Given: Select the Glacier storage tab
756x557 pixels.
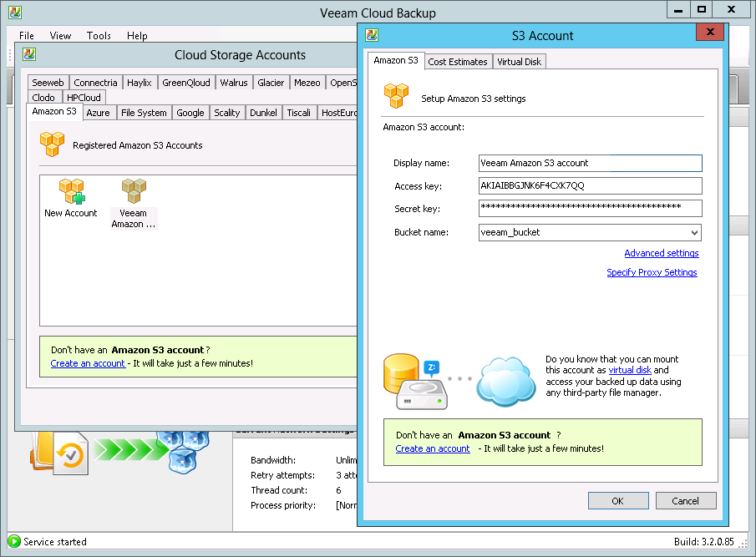Looking at the screenshot, I should [271, 83].
